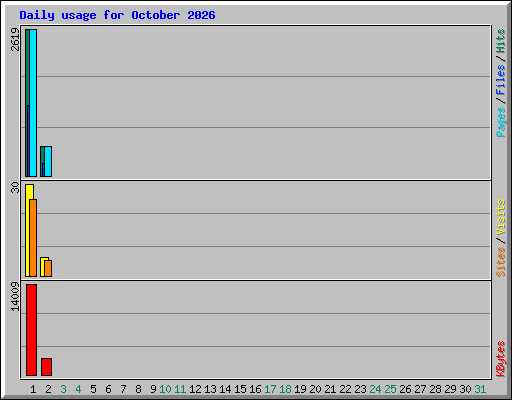This screenshot has width=512, height=400.
Task: Select the 30 visits axis value
Action: [x=15, y=187]
